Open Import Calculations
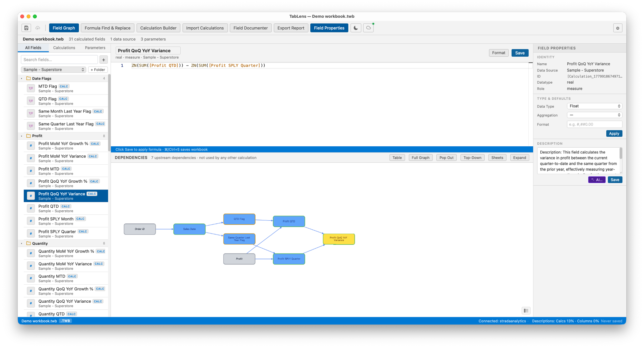Viewport: 644px width, 348px height. pyautogui.click(x=205, y=28)
